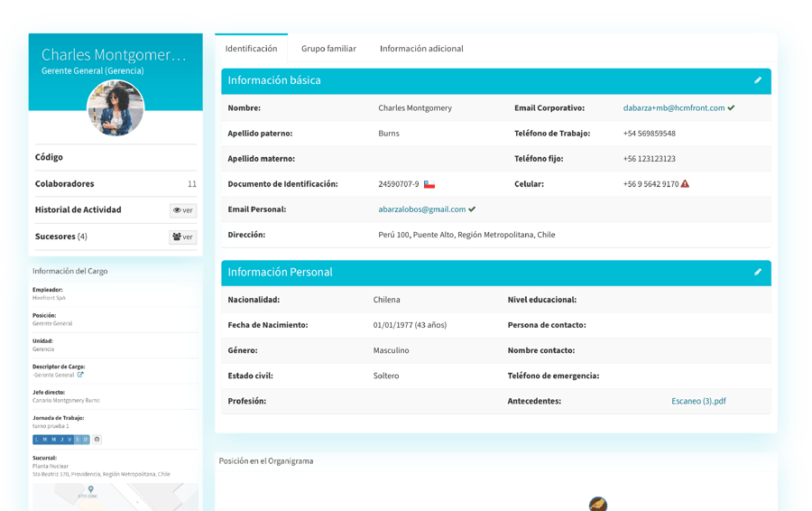Click the pencil icon on Información Personal
This screenshot has width=812, height=511.
tap(758, 272)
